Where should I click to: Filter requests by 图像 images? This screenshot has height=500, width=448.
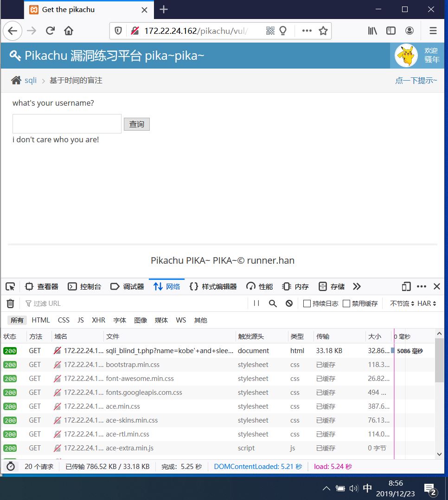(141, 320)
